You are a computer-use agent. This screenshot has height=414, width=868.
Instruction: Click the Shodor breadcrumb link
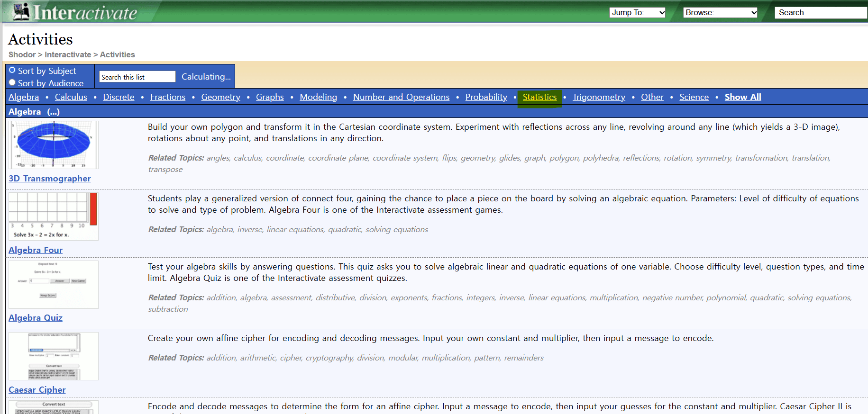click(x=22, y=55)
